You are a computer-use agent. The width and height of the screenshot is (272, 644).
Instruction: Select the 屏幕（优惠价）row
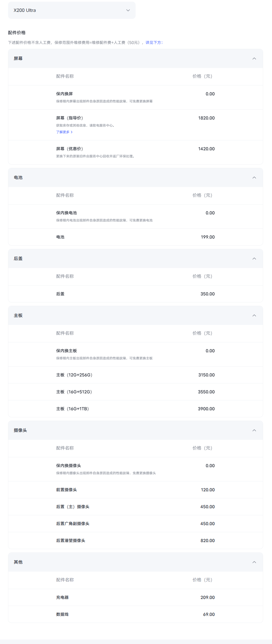(135, 152)
